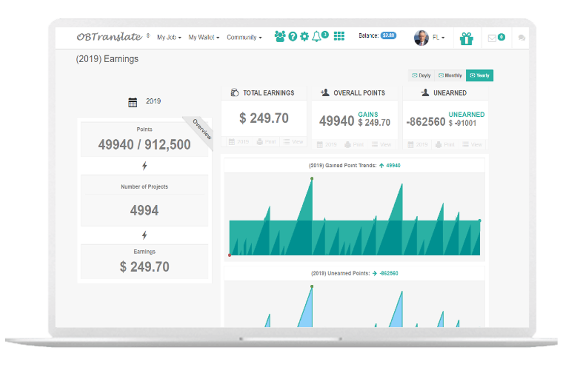Click the red start marker on Gained Point chart
This screenshot has height=367, width=588.
click(x=230, y=255)
